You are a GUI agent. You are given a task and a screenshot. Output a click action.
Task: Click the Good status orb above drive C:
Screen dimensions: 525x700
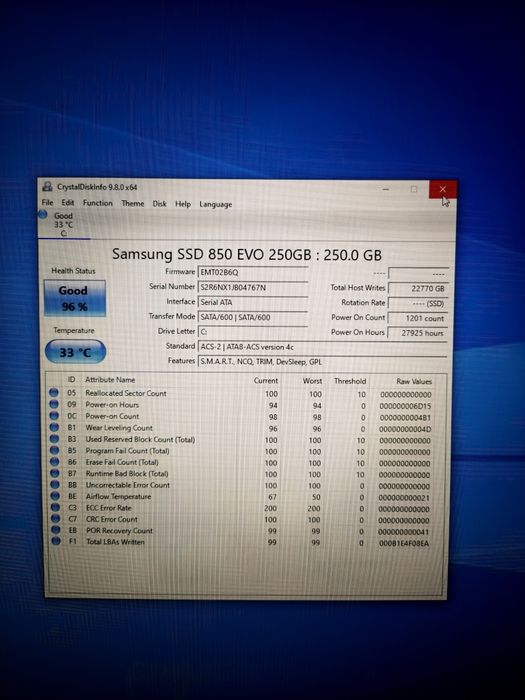[x=43, y=215]
